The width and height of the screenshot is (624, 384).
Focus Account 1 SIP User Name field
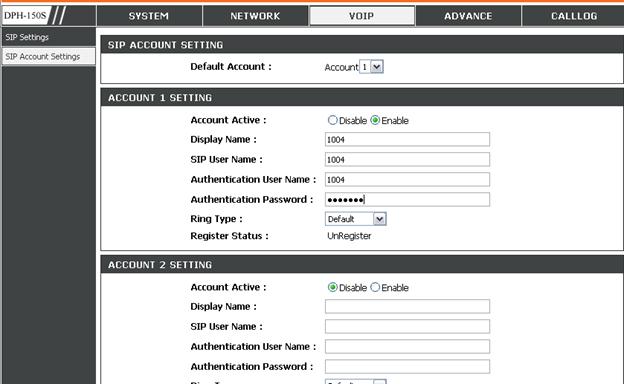pos(407,160)
